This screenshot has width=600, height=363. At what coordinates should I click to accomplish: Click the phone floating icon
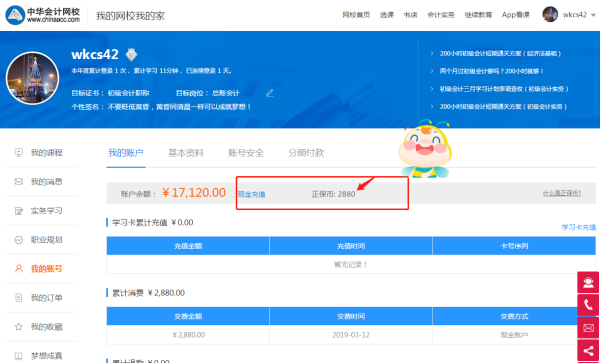coord(588,305)
